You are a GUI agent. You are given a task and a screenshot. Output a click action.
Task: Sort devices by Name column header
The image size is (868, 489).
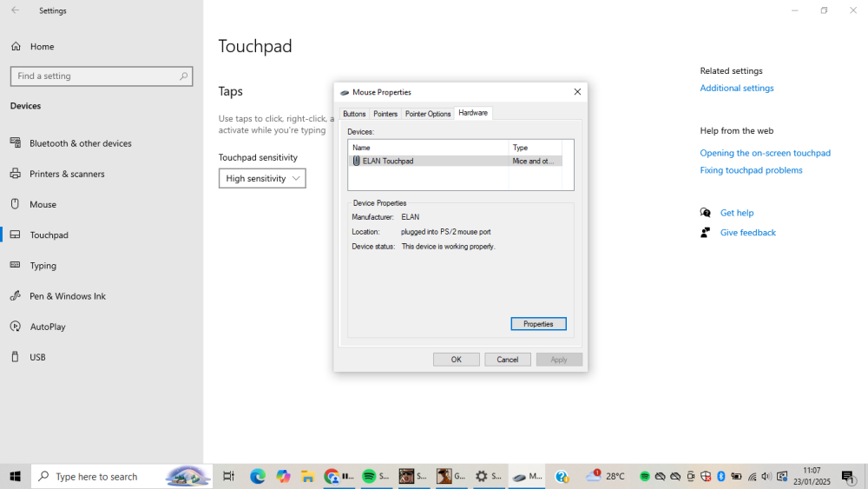click(x=429, y=148)
